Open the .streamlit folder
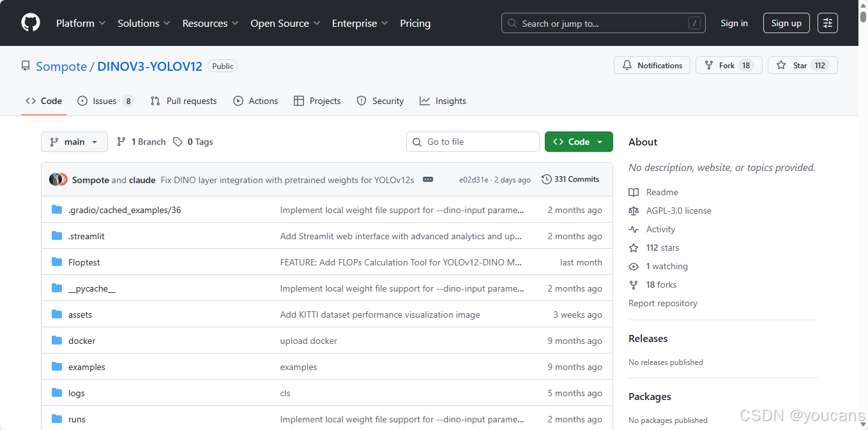 pos(86,236)
